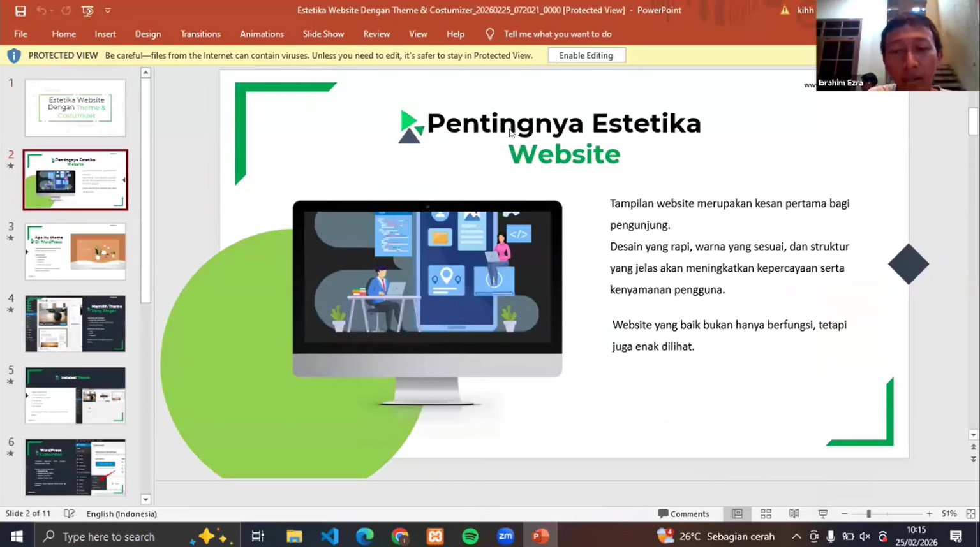Viewport: 980px width, 547px height.
Task: Open Reading View from the status bar
Action: point(794,514)
